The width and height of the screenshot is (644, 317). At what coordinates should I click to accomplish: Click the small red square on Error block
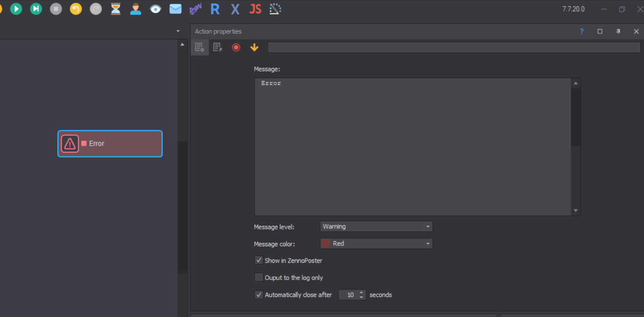pyautogui.click(x=84, y=143)
